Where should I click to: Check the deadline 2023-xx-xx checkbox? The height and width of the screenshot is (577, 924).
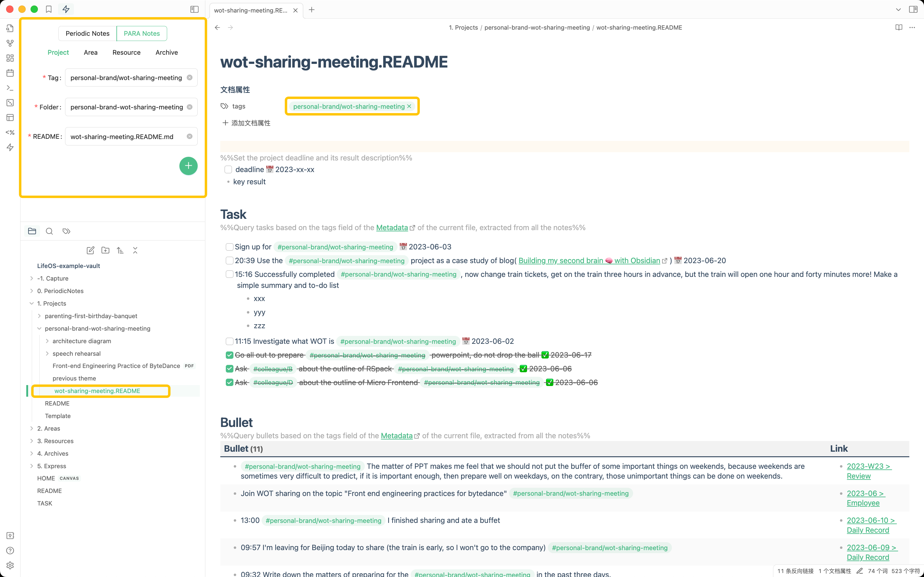pos(228,169)
